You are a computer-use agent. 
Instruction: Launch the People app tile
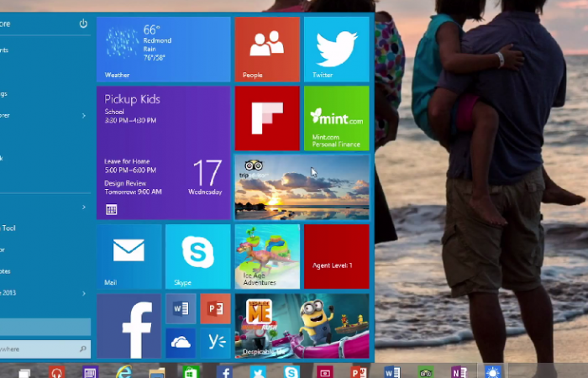[267, 49]
